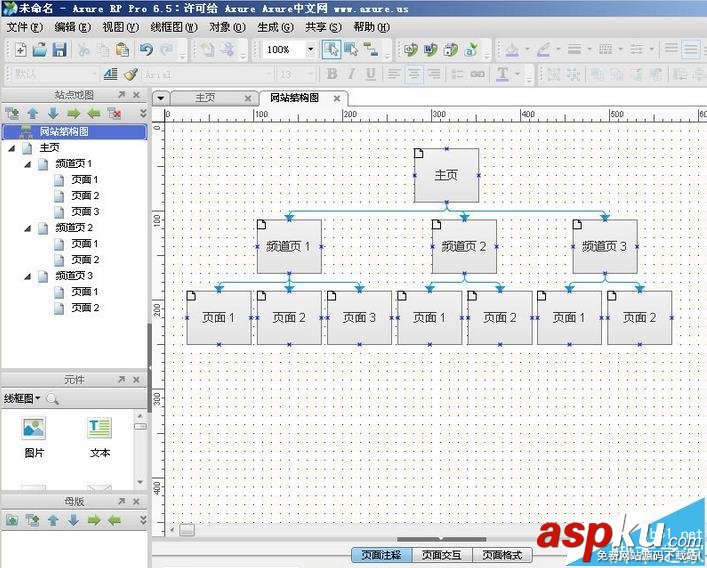Close the 站点地图 panel
707x568 pixels.
click(x=136, y=95)
